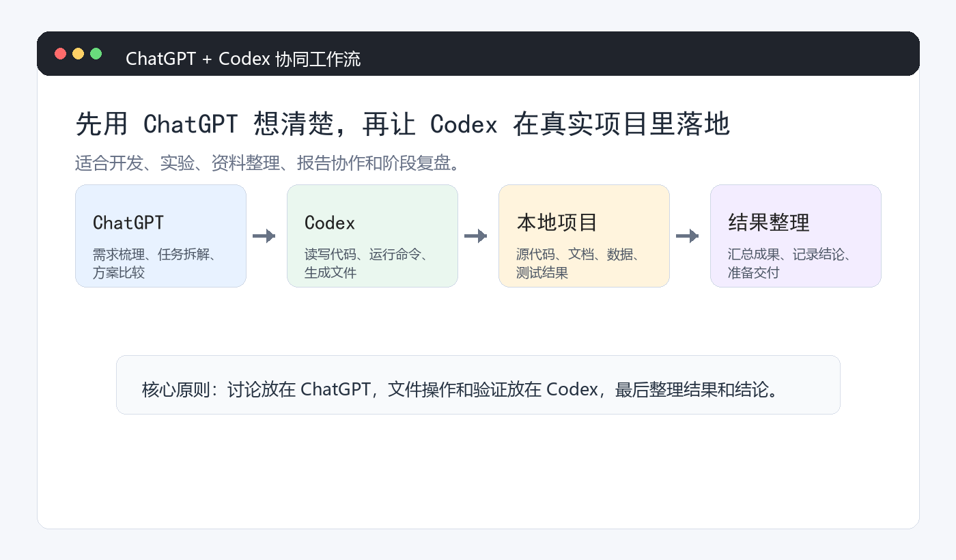Select the 本地项目 card
This screenshot has width=956, height=560.
coord(584,236)
